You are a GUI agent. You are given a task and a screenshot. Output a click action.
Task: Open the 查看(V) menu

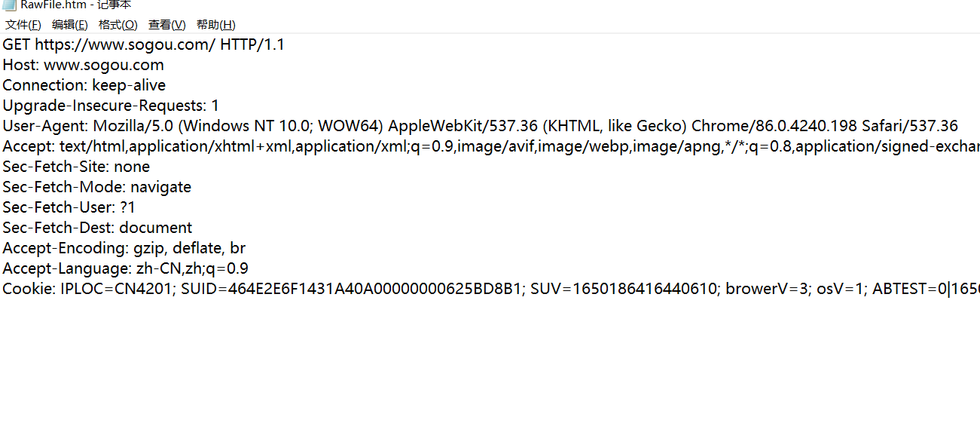tap(166, 25)
